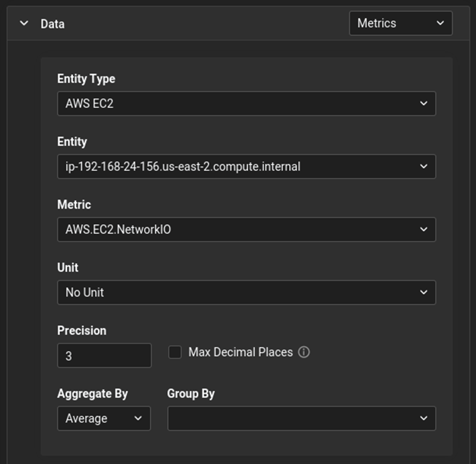Image resolution: width=476 pixels, height=464 pixels.
Task: Open the empty Group By dropdown
Action: point(292,418)
